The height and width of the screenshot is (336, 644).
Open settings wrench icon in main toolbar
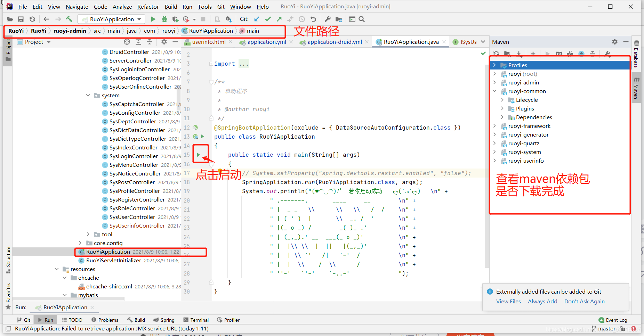328,19
